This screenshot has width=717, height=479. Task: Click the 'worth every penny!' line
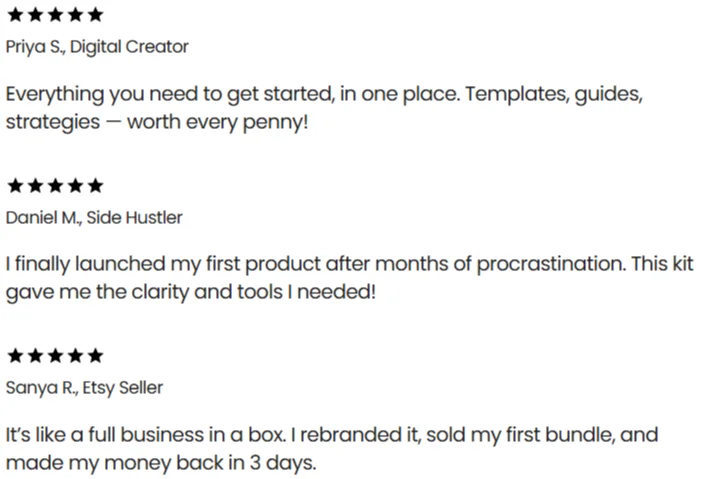click(218, 122)
